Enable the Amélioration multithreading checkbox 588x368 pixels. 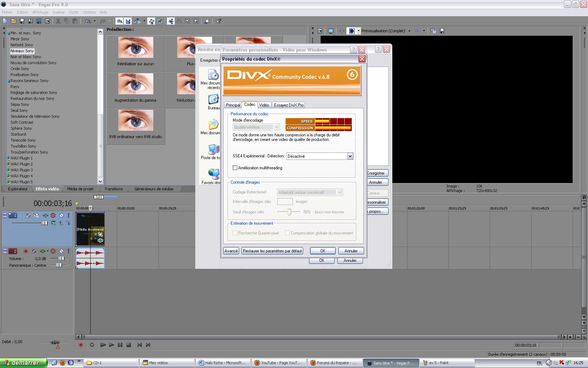click(x=235, y=168)
